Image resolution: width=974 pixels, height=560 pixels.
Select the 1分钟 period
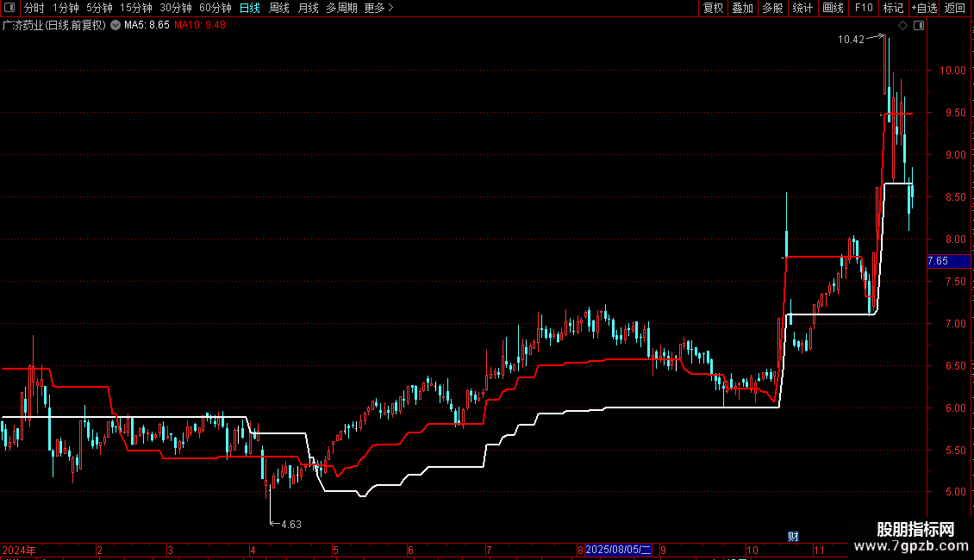coord(66,8)
